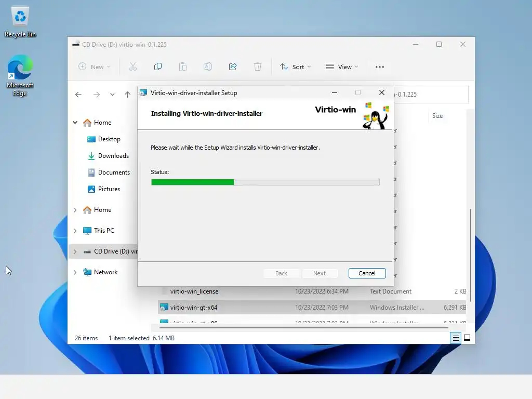Click the 6,291 KB size cell

coord(455,308)
